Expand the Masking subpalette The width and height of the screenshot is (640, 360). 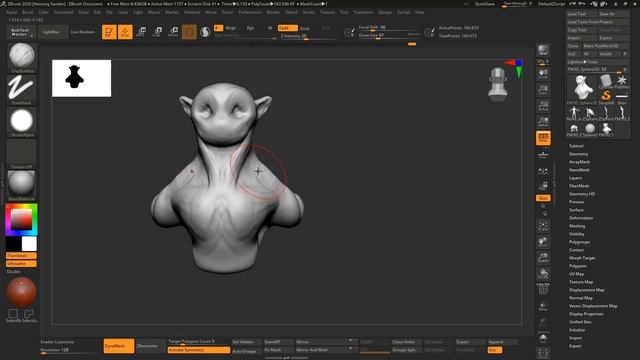577,226
